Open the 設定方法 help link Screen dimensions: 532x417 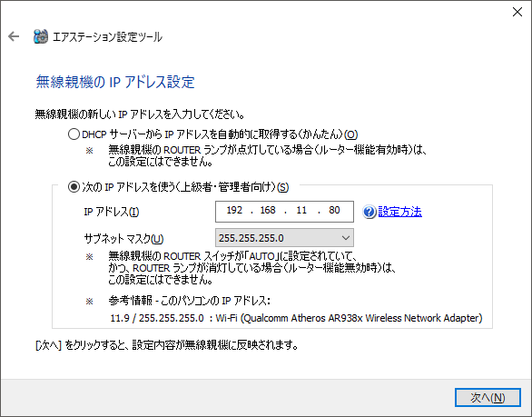399,212
